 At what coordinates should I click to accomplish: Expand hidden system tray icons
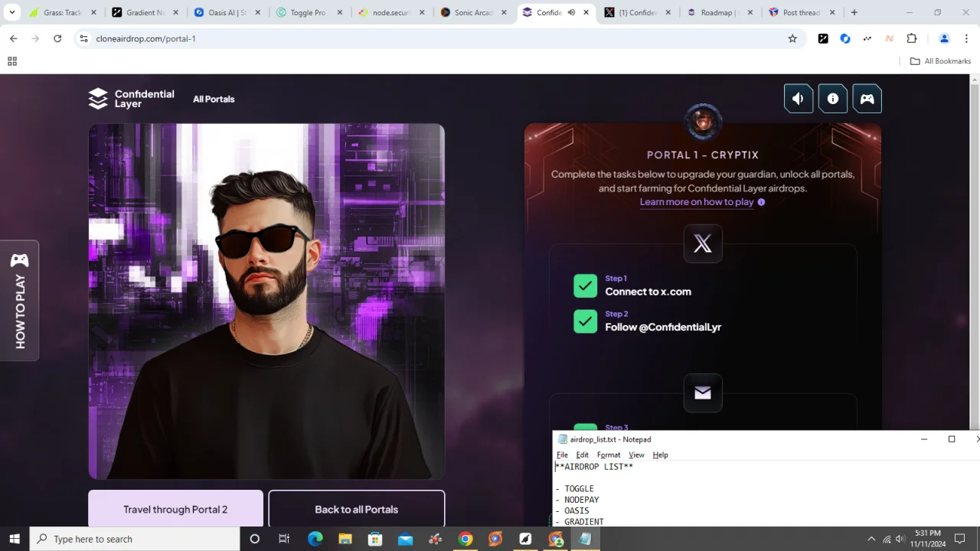point(871,539)
